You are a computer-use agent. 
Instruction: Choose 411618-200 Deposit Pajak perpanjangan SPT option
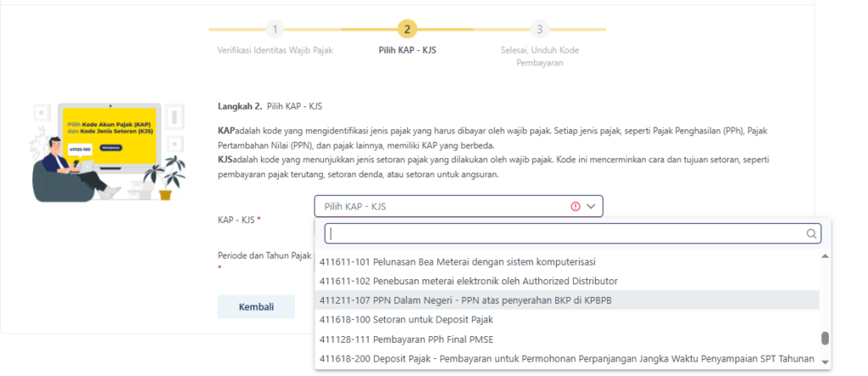click(x=566, y=359)
